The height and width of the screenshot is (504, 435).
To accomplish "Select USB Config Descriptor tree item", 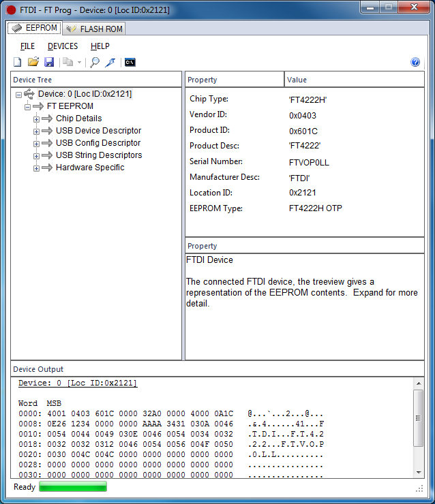I will point(98,143).
